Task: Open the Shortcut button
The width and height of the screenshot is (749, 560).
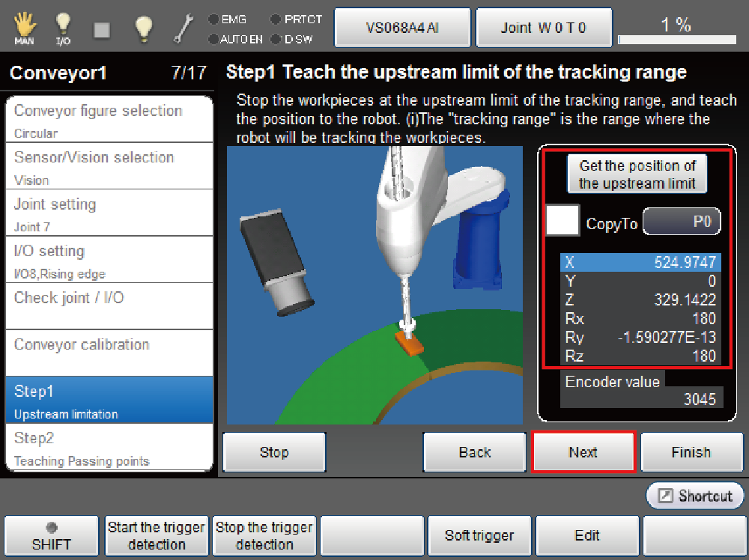Action: tap(695, 496)
